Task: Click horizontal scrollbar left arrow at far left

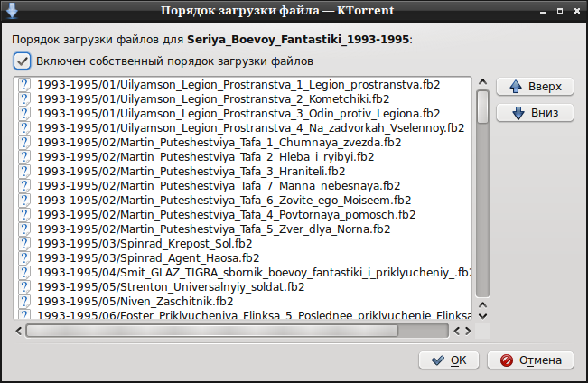Action: (x=19, y=331)
